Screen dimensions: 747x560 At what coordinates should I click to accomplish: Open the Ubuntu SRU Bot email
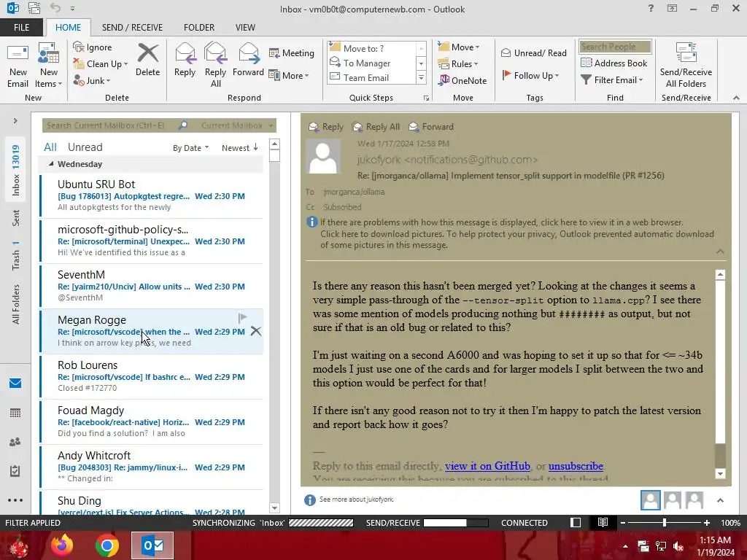[x=152, y=195]
